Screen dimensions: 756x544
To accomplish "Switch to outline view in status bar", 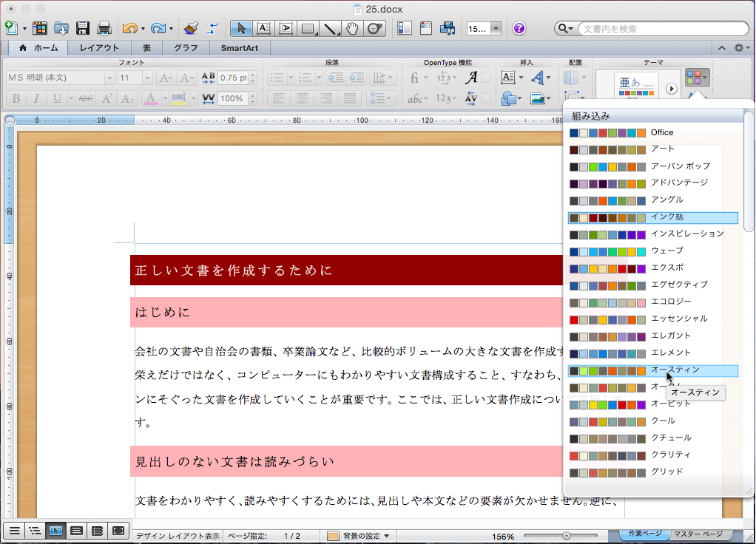I will tap(35, 531).
